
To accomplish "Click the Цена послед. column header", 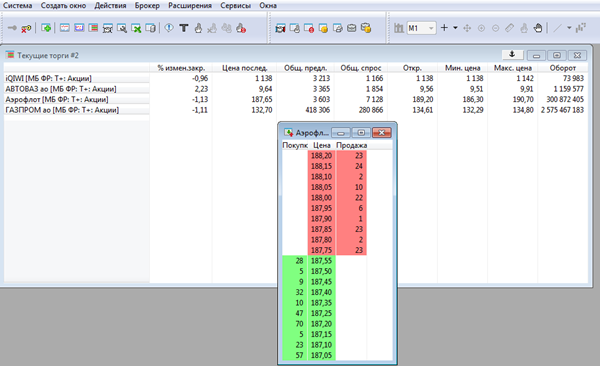I will (245, 68).
